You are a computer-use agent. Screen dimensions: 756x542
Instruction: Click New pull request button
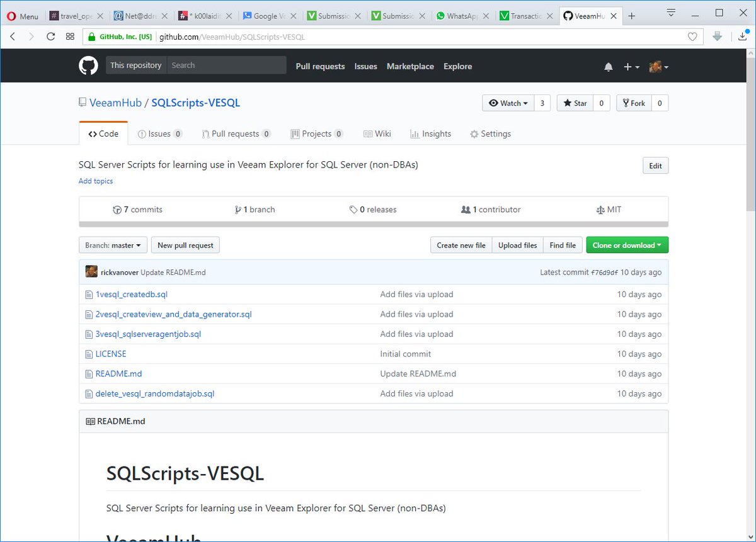click(185, 246)
